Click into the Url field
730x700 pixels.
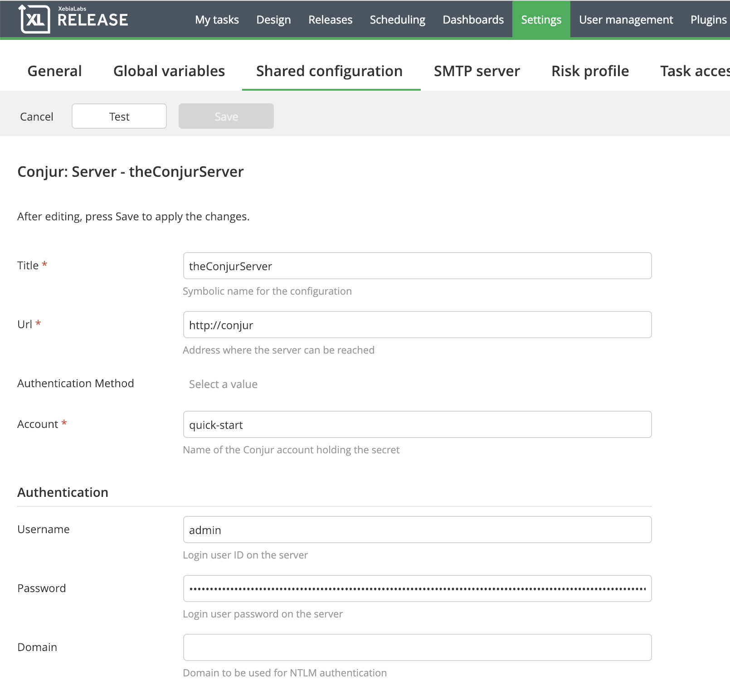coord(417,325)
